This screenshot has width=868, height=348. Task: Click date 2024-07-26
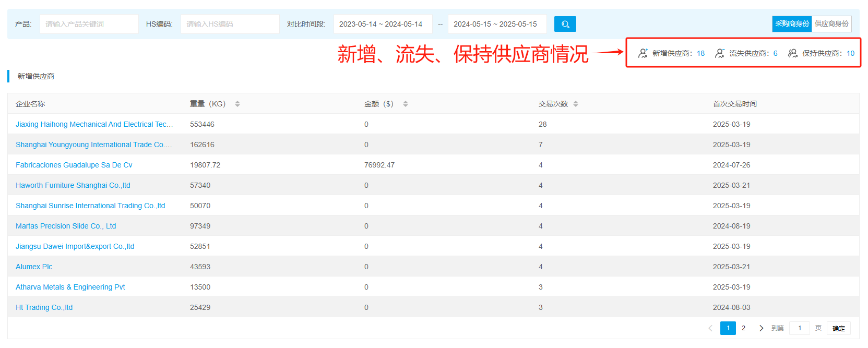coord(732,165)
